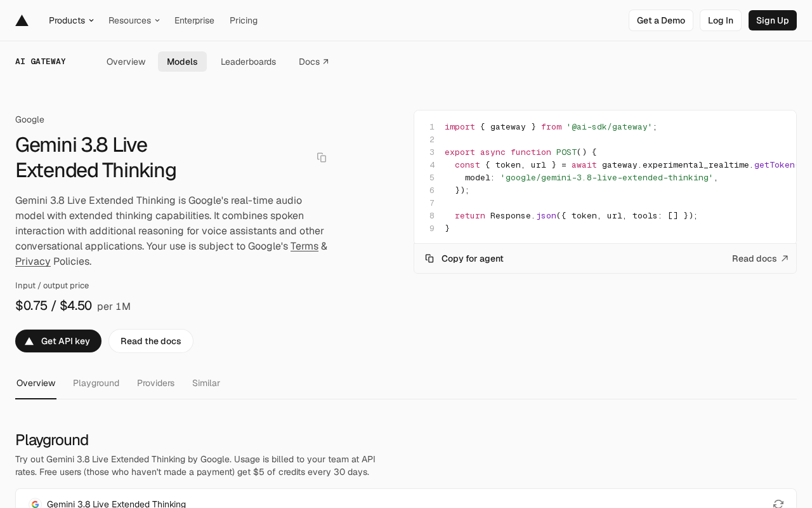Image resolution: width=812 pixels, height=508 pixels.
Task: Click the Read the docs button
Action: click(x=151, y=341)
